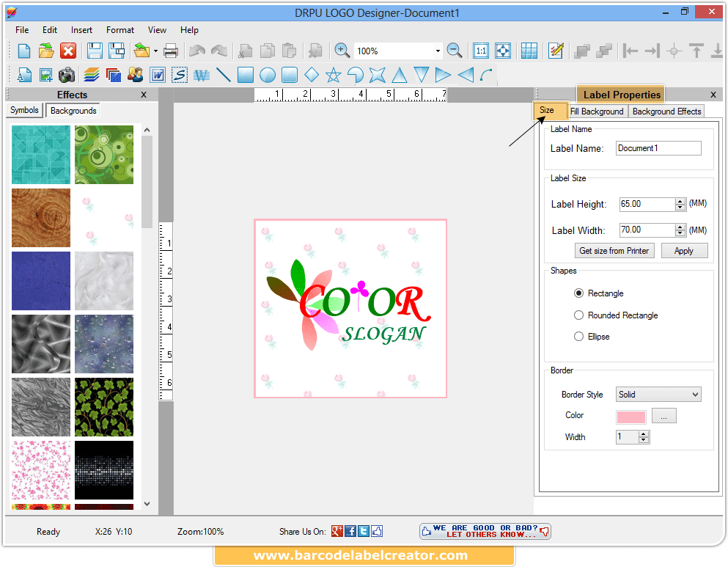Choose the green ivy leaves background thumbnail
This screenshot has width=728, height=567.
point(104,407)
